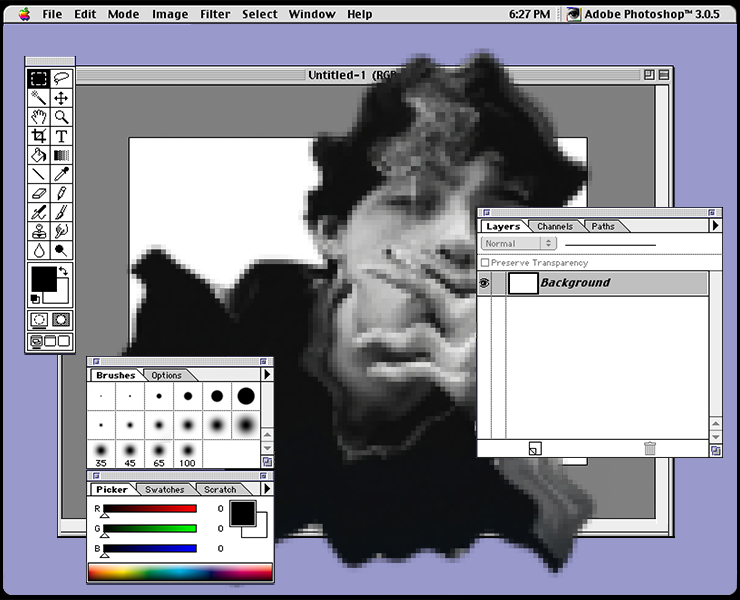Choose the Eraser tool
740x600 pixels.
[38, 193]
